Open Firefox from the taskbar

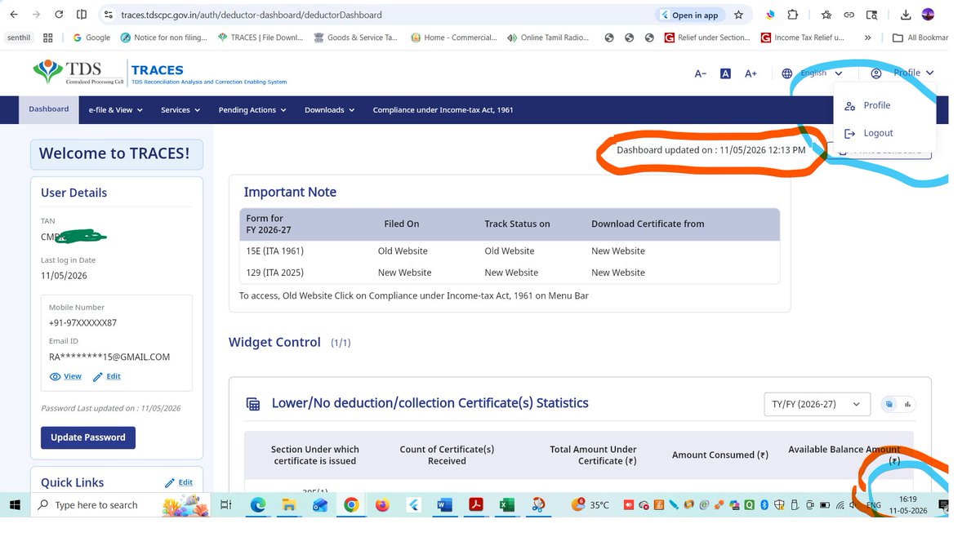[382, 505]
